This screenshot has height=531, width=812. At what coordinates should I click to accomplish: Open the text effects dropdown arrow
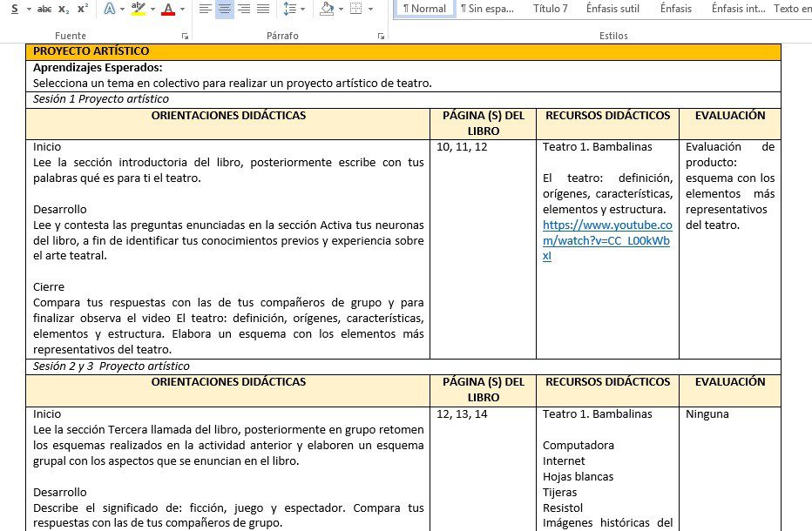pyautogui.click(x=122, y=9)
